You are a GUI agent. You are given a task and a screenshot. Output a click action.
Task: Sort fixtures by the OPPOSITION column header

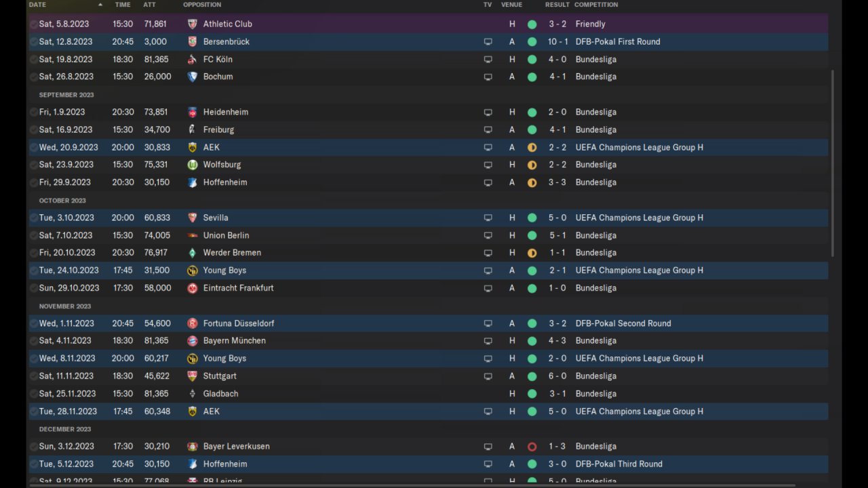[x=201, y=5]
